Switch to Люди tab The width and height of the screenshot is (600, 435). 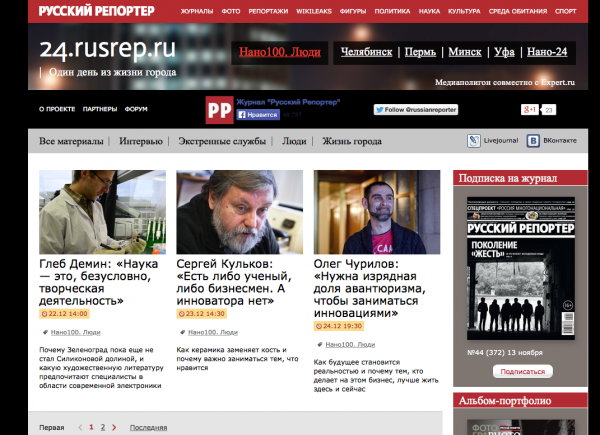294,141
